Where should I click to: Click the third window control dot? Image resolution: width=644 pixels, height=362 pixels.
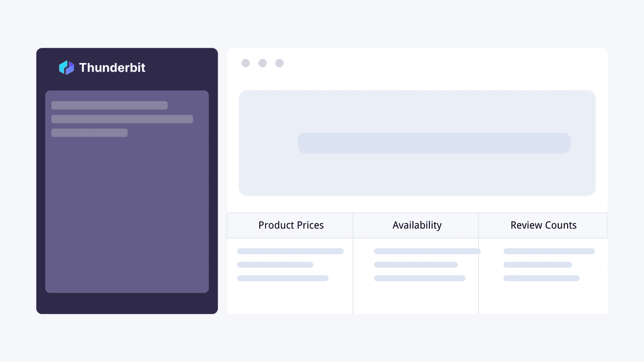[x=280, y=63]
